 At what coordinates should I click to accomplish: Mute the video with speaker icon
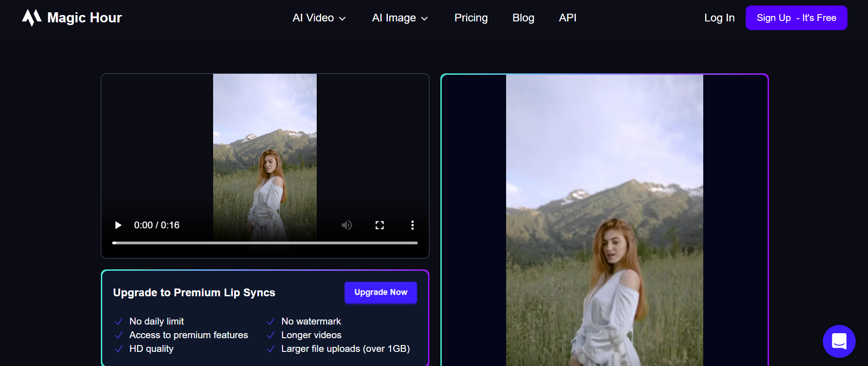347,225
